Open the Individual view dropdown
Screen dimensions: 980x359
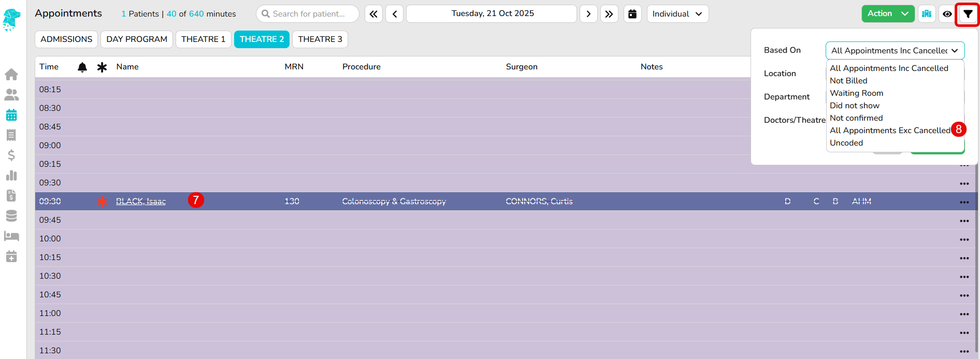point(678,14)
